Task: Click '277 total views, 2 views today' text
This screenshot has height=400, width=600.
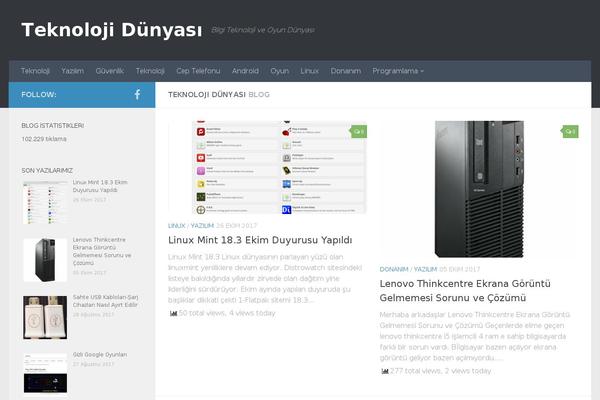Action: 440,371
